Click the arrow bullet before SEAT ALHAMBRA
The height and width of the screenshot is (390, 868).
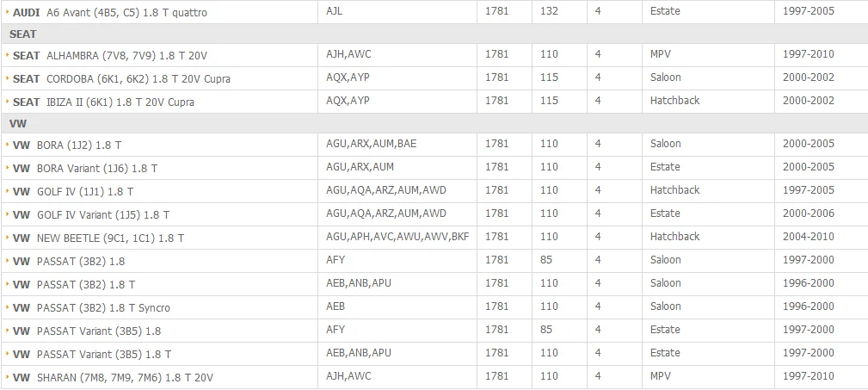tap(7, 55)
